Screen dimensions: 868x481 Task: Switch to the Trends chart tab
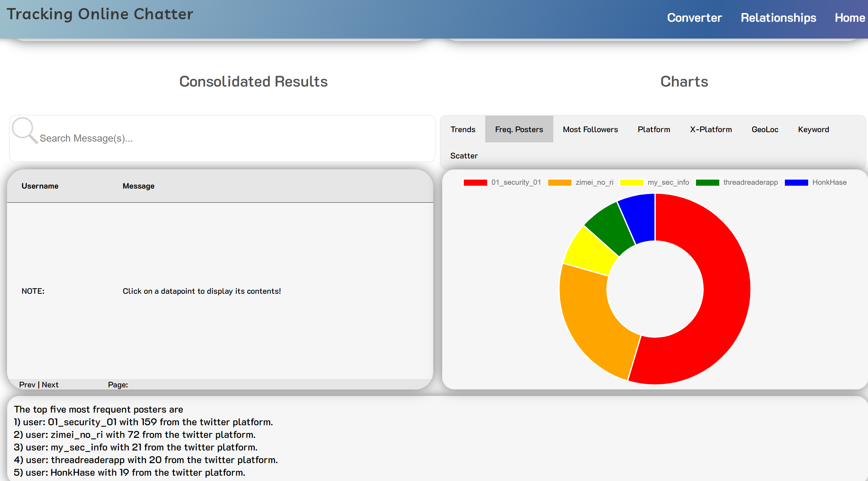[463, 129]
